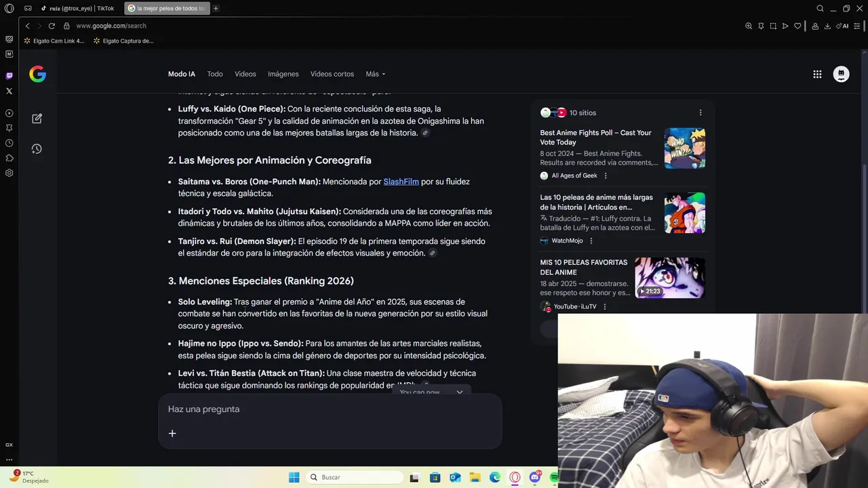Click the Google logo

pos(37,74)
